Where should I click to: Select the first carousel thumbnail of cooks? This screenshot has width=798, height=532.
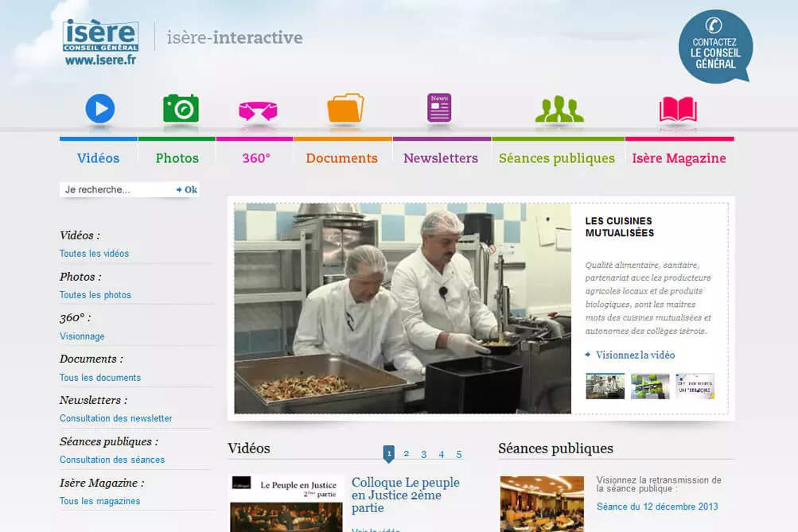click(605, 386)
